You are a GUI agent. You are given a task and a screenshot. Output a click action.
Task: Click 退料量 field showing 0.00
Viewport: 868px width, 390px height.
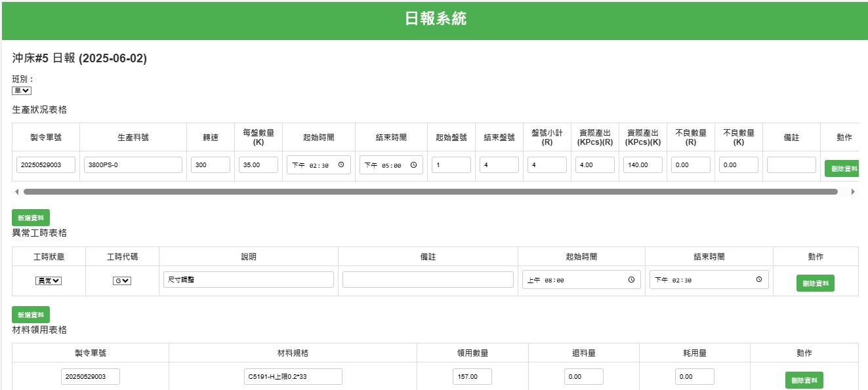[584, 377]
